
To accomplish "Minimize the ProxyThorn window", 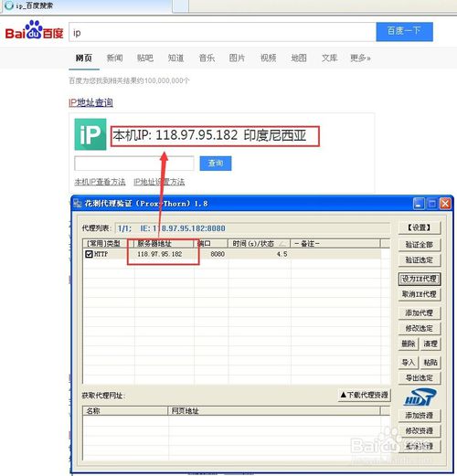I will (x=419, y=204).
